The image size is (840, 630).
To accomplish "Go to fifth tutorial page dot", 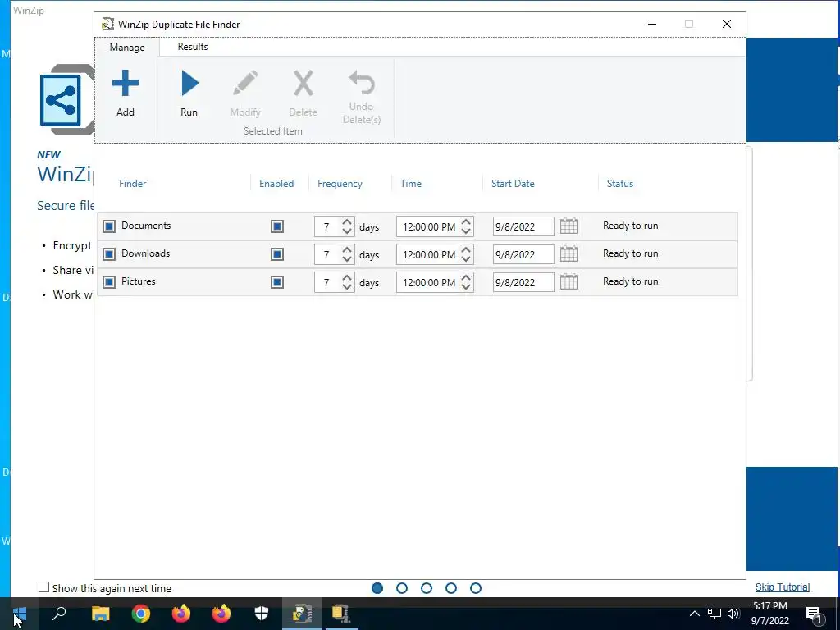I will click(x=476, y=588).
